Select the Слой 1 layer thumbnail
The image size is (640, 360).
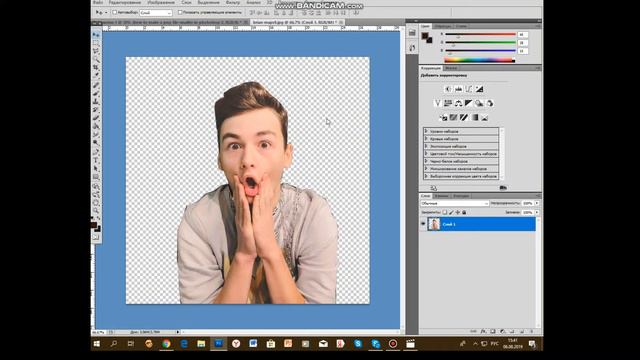point(434,224)
